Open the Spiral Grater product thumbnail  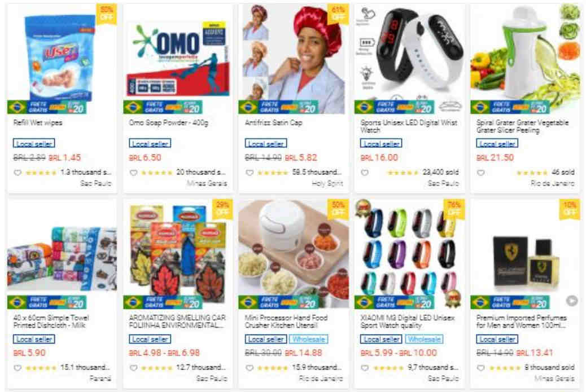(525, 59)
